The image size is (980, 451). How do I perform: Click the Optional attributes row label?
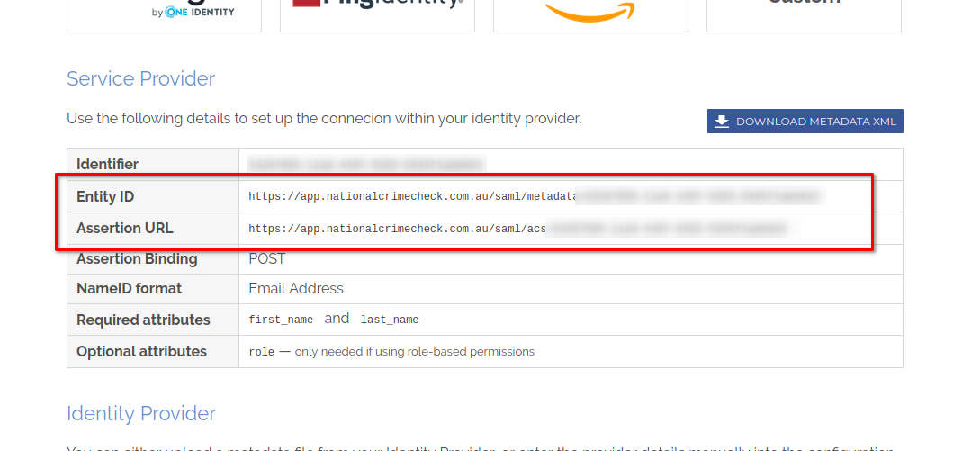click(x=141, y=351)
